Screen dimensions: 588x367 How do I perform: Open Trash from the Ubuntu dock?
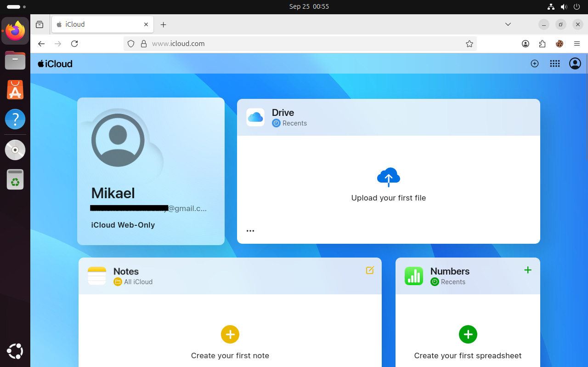(x=15, y=179)
